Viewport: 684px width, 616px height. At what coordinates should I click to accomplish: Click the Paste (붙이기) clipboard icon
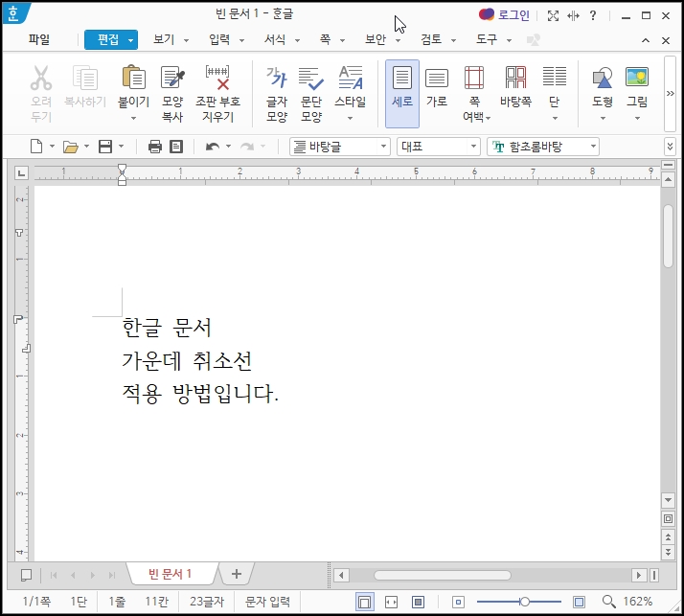coord(134,78)
